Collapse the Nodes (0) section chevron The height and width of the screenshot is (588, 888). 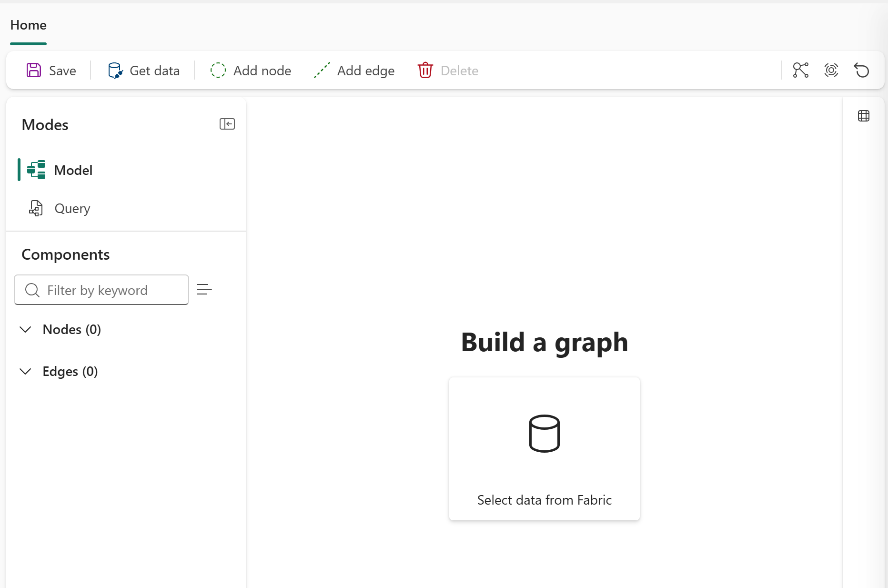(x=26, y=329)
